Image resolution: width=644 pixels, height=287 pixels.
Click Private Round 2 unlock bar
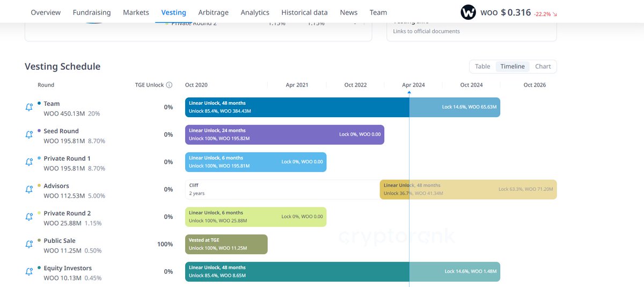(255, 217)
